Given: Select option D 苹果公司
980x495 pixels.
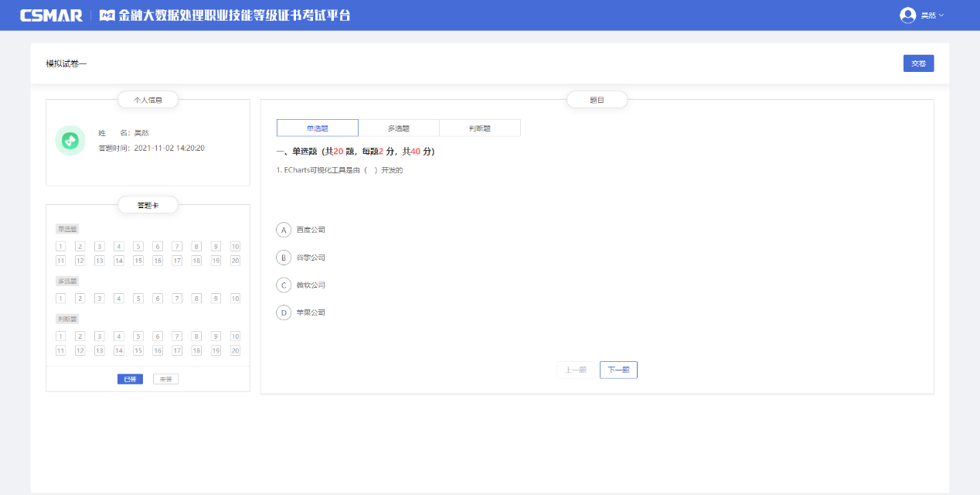Looking at the screenshot, I should click(x=284, y=312).
